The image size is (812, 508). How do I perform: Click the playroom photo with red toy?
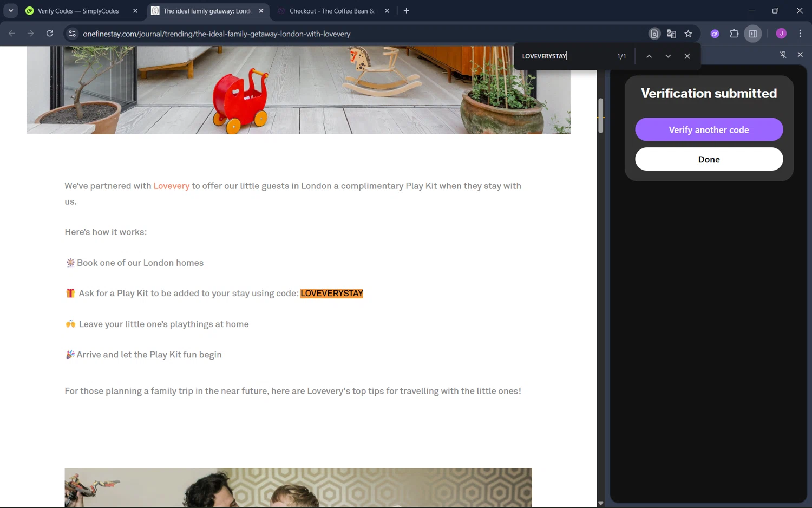point(298,90)
